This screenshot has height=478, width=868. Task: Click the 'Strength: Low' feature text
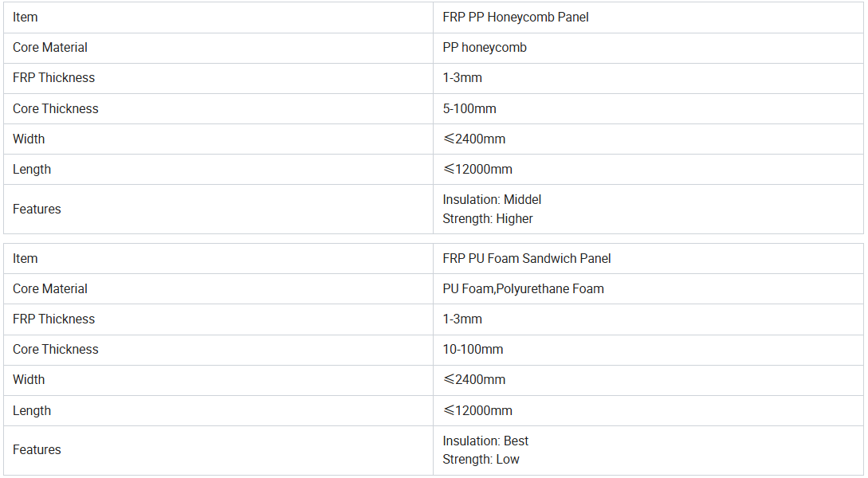pyautogui.click(x=481, y=459)
